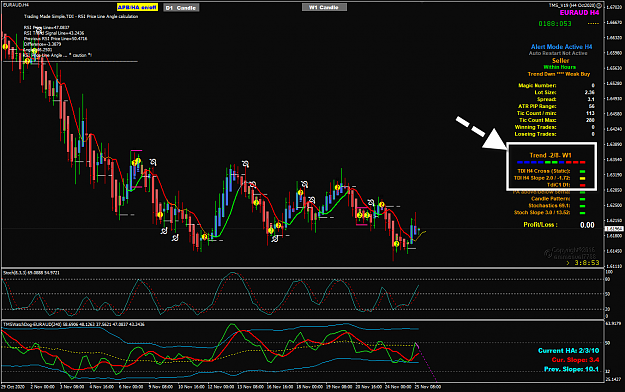Click the expert advisor smiley icon beside TMS_V19

click(599, 5)
